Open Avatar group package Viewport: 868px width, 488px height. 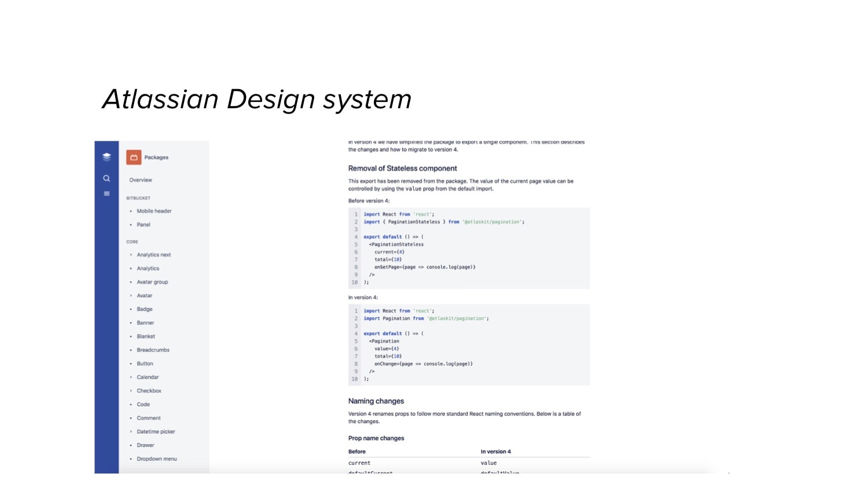[152, 282]
